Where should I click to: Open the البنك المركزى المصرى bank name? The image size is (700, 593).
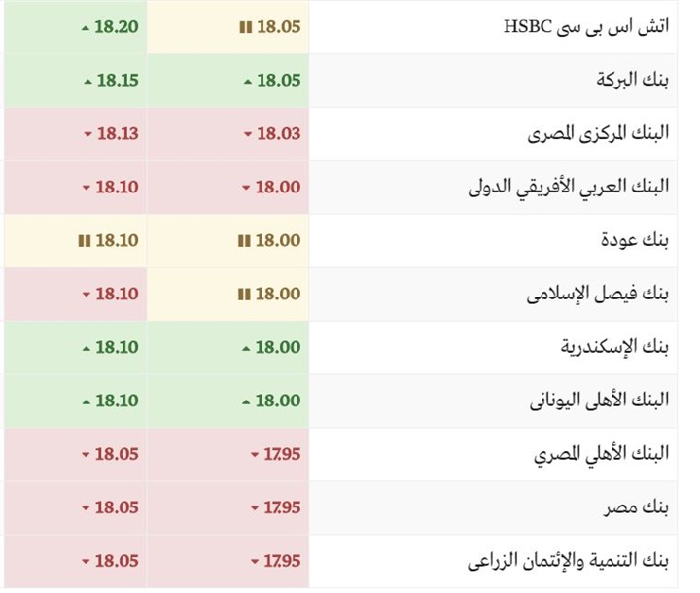[x=599, y=134]
